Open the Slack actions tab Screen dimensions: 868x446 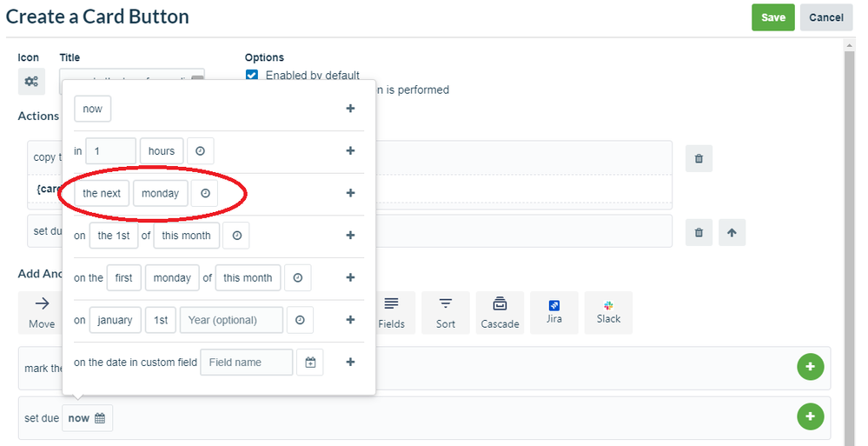[608, 312]
